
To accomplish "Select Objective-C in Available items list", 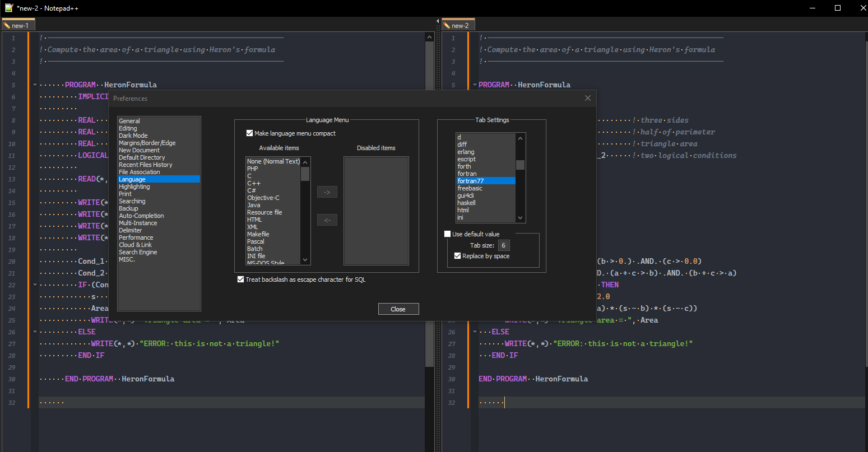I will [x=273, y=198].
